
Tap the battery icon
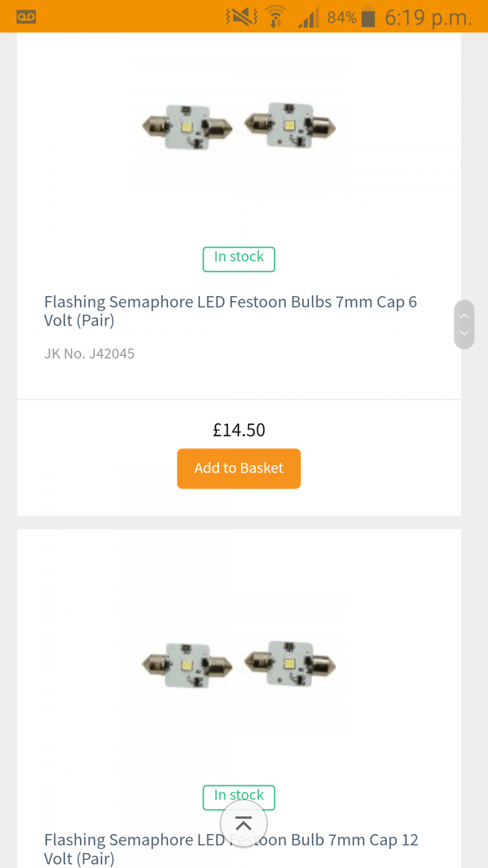tap(368, 17)
